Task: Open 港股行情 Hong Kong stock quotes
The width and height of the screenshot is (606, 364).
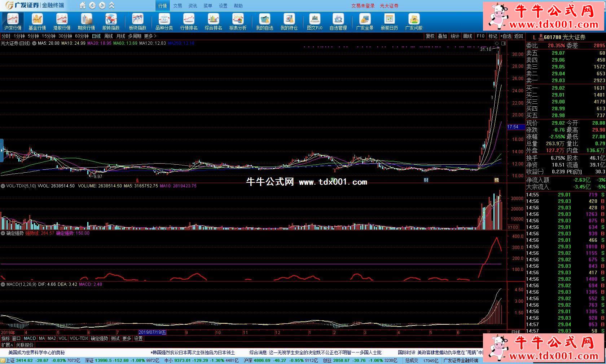Action: 62,22
